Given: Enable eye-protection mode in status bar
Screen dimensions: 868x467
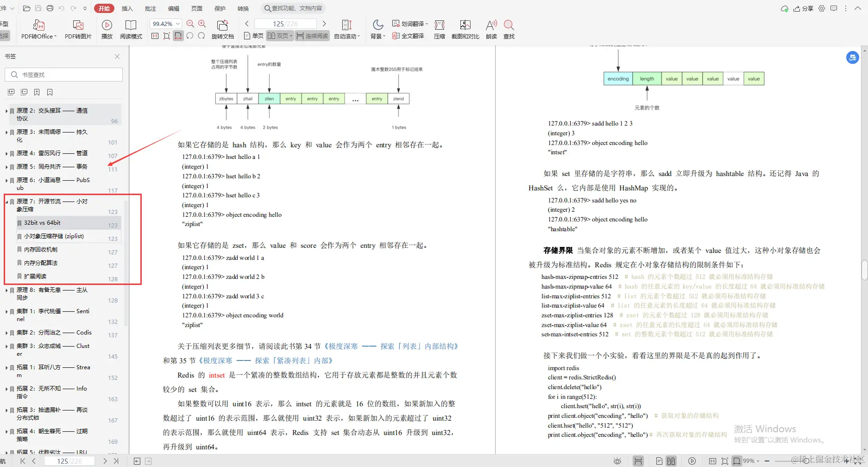Looking at the screenshot, I should tap(618, 461).
